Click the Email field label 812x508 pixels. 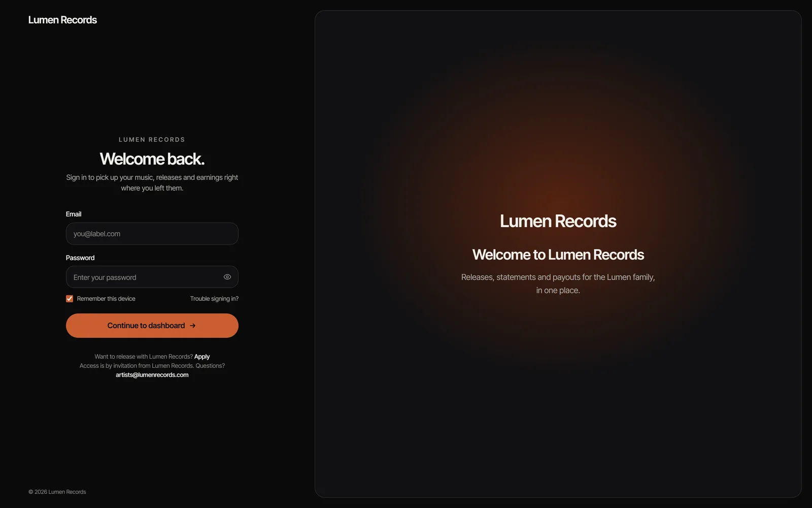click(74, 214)
